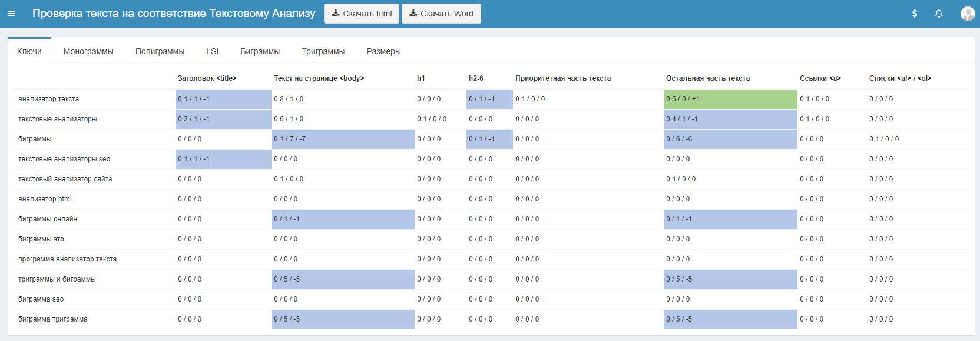Switch to the LSI tab
This screenshot has height=341, width=980.
(212, 51)
